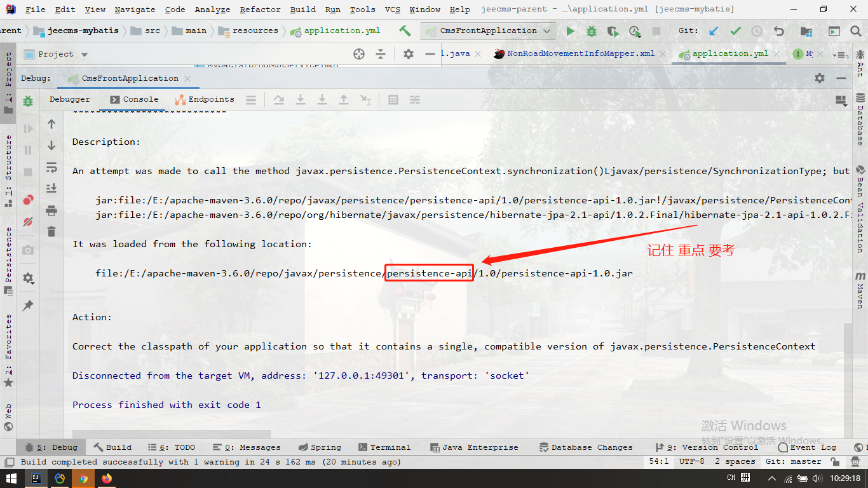Show Git history clock icon
Image resolution: width=868 pixels, height=488 pixels.
[757, 30]
